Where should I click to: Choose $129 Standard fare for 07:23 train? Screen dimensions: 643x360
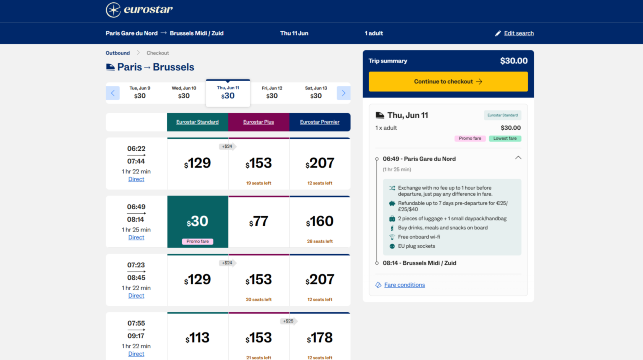click(197, 280)
